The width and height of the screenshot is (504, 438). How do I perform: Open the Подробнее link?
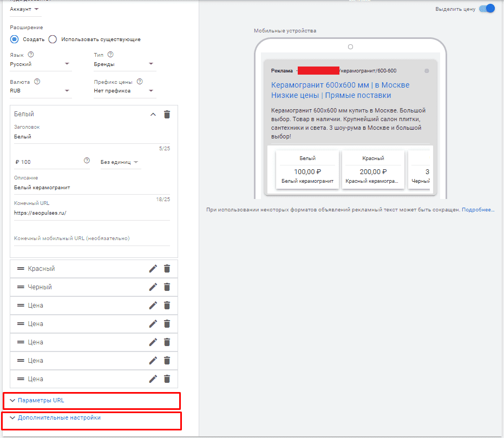tap(477, 210)
